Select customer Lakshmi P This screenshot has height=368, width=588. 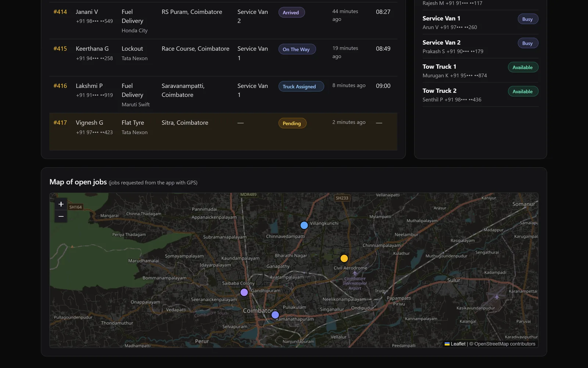point(89,86)
